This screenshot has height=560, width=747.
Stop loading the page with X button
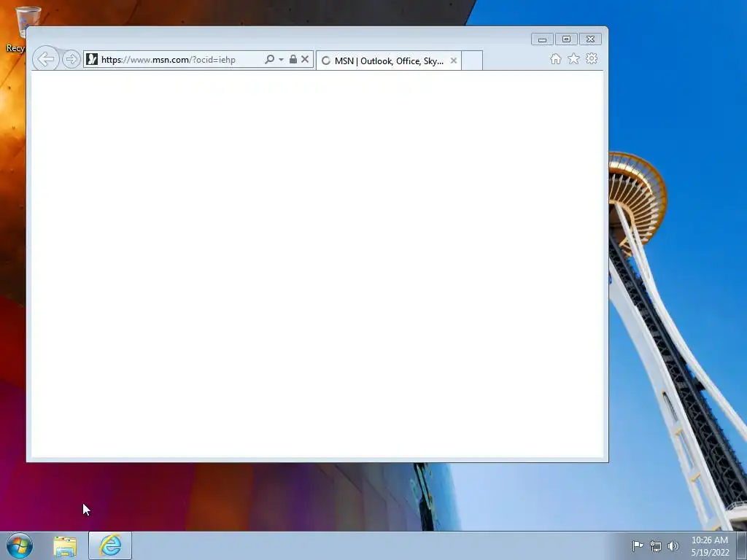click(x=305, y=59)
